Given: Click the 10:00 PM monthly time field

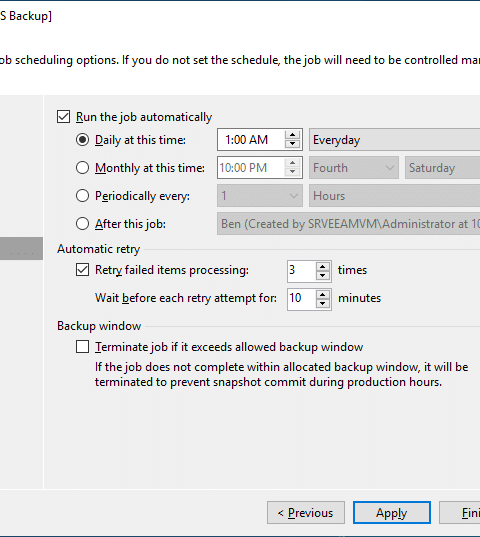Looking at the screenshot, I should point(251,168).
